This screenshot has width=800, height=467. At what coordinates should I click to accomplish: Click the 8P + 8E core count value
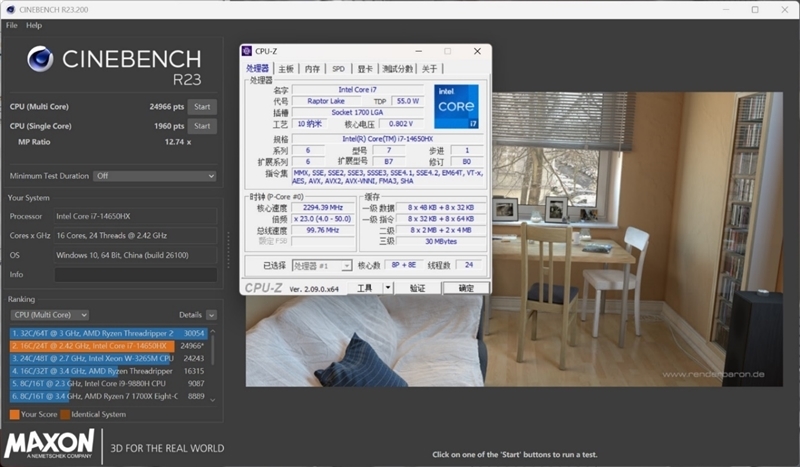point(404,265)
